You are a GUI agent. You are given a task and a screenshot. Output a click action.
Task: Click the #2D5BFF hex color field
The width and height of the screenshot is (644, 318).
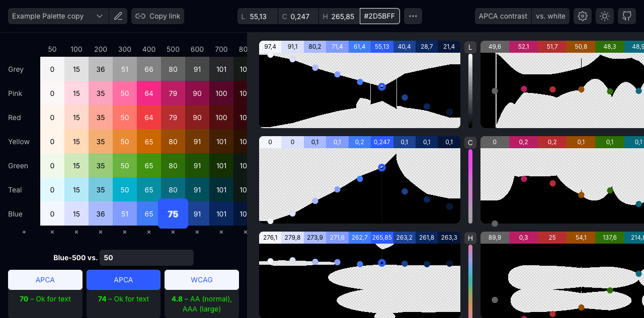(x=380, y=16)
